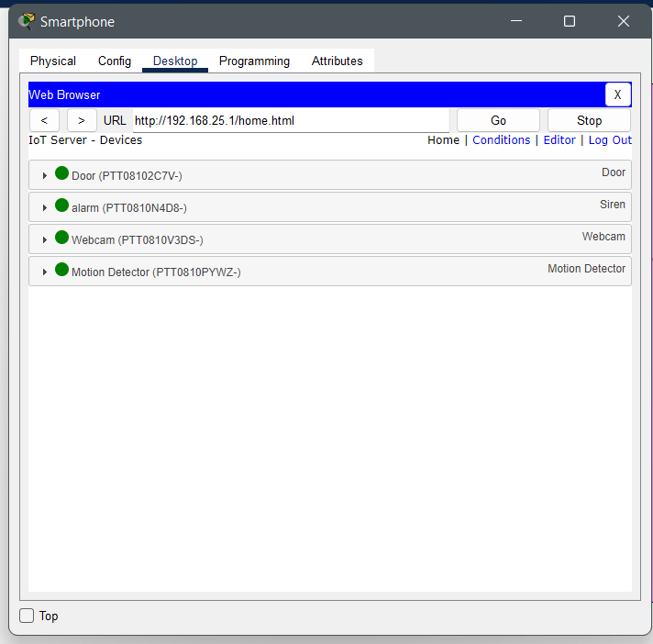
Task: Open the Editor link
Action: tap(559, 140)
